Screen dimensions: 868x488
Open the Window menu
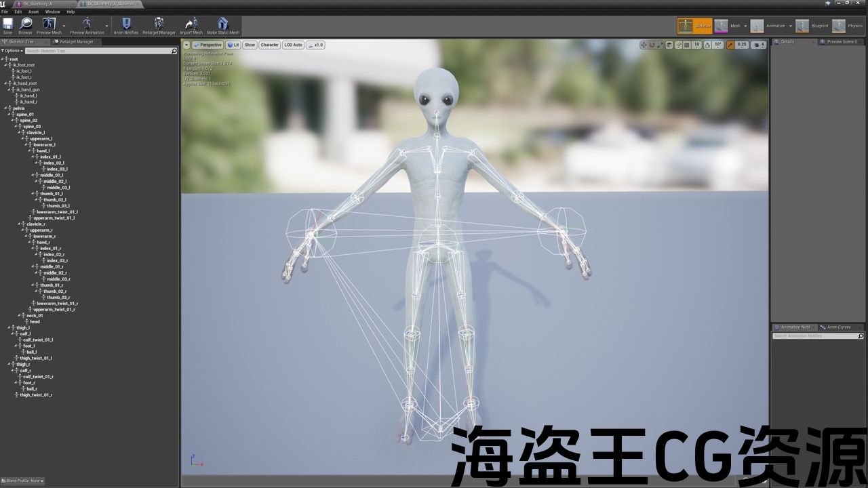pyautogui.click(x=52, y=12)
